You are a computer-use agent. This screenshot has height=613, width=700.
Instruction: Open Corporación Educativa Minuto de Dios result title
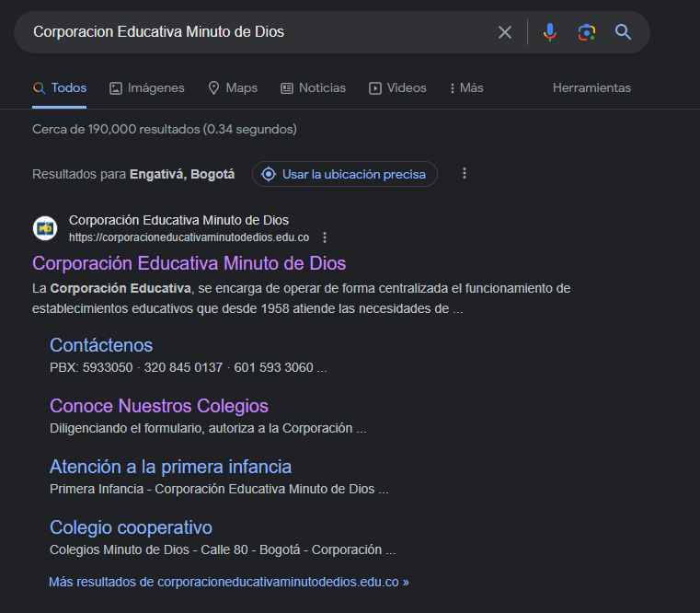click(x=189, y=263)
